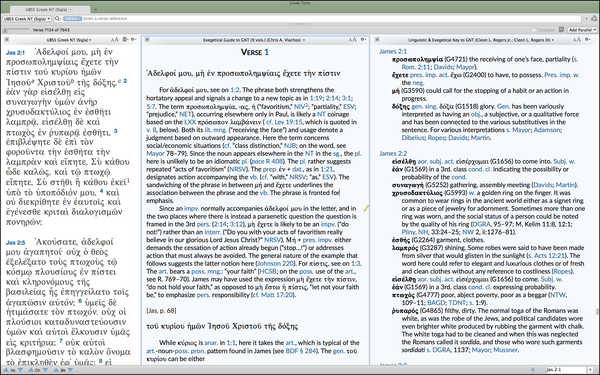Screen dimensions: 600x375
Task: Click the Verse 1 heading number
Action: pyautogui.click(x=266, y=52)
